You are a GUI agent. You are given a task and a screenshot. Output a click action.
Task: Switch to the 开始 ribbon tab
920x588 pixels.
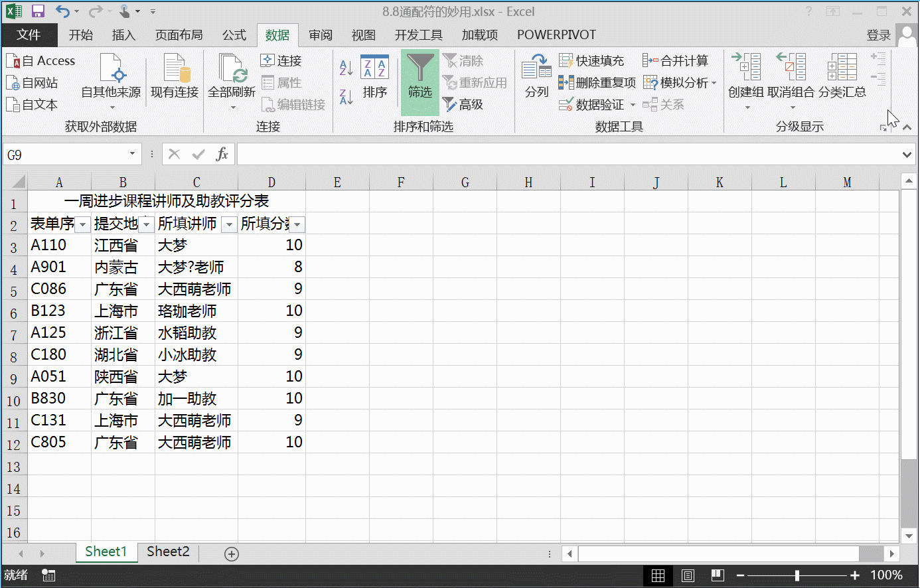[x=80, y=35]
